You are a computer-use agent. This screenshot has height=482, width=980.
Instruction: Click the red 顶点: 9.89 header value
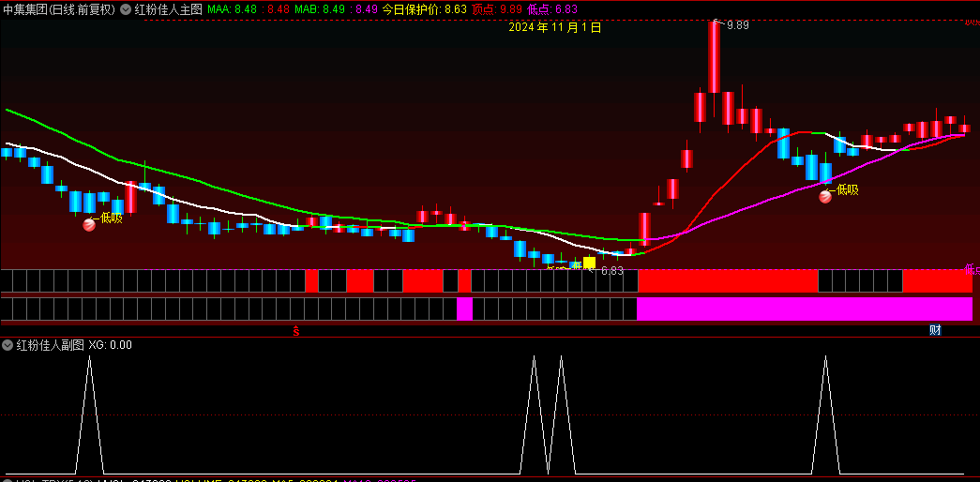tap(497, 9)
